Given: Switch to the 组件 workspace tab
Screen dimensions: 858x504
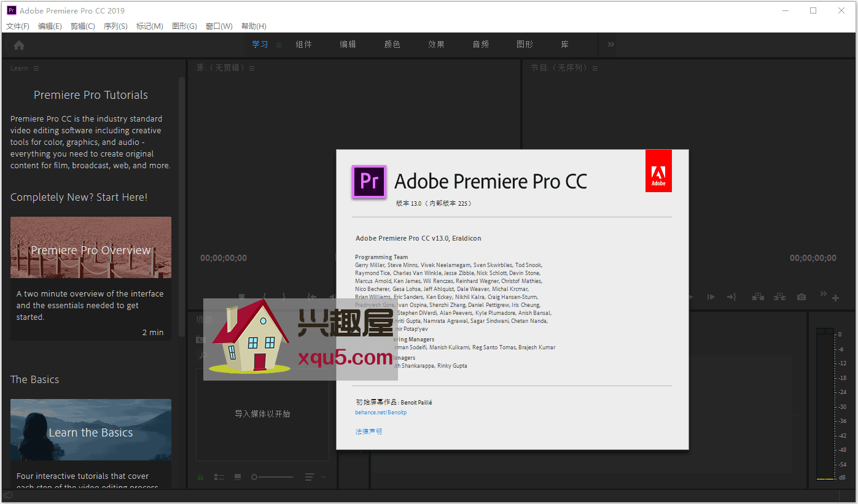Looking at the screenshot, I should tap(304, 44).
